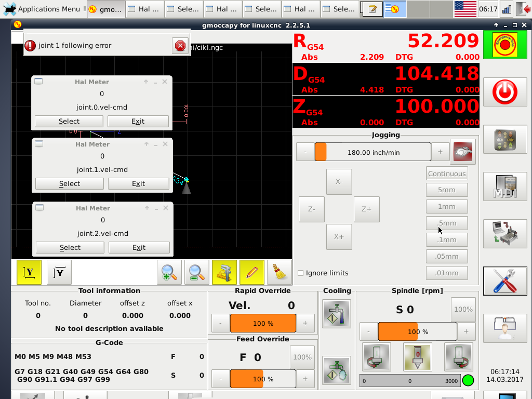Viewport: 532px width, 399px height.
Task: Click the R G54 DRO readout
Action: (x=386, y=46)
